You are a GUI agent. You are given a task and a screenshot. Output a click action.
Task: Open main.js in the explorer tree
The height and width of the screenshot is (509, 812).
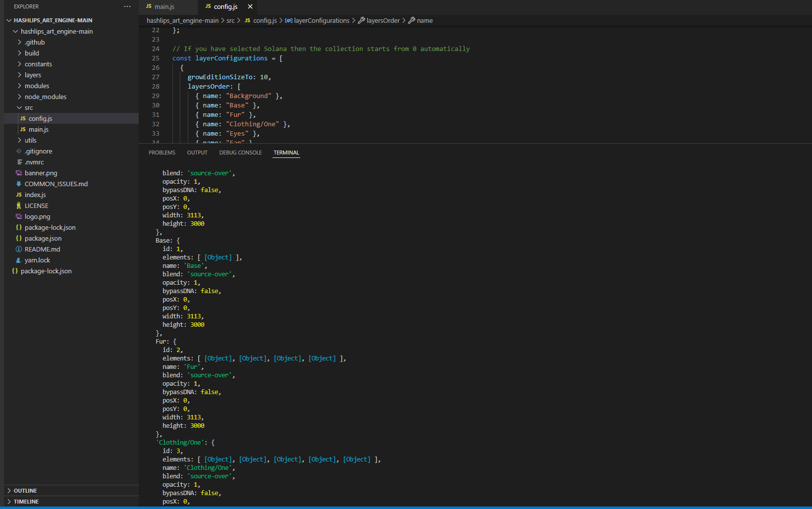[71, 129]
